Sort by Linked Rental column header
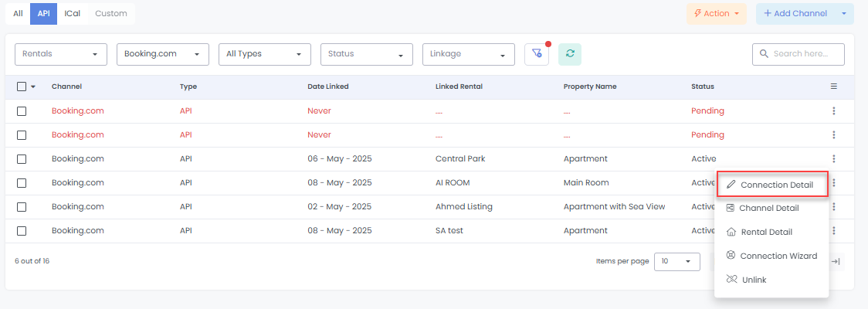 (x=459, y=87)
